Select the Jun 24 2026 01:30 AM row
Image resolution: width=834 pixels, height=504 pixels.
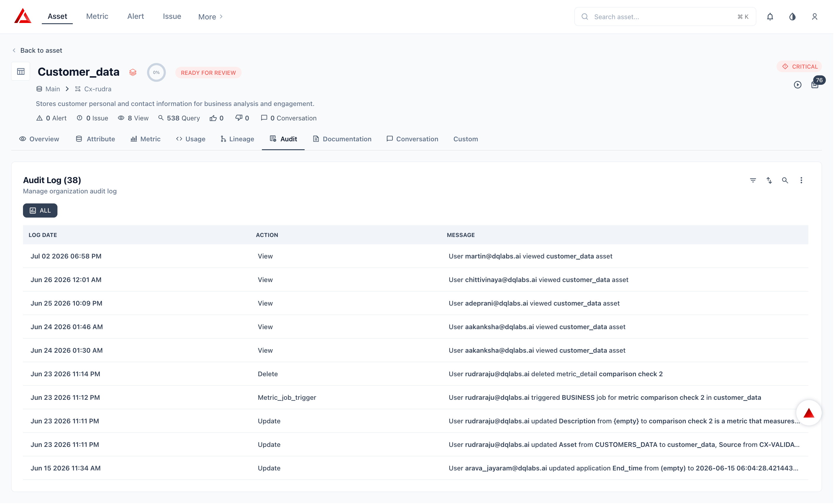pyautogui.click(x=416, y=351)
